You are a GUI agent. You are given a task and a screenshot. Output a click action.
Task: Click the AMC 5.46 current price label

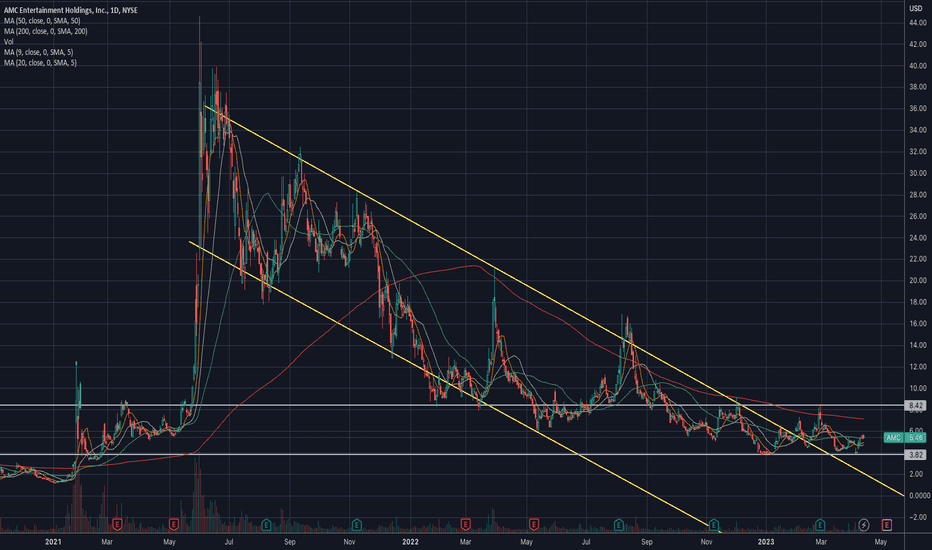coord(905,438)
